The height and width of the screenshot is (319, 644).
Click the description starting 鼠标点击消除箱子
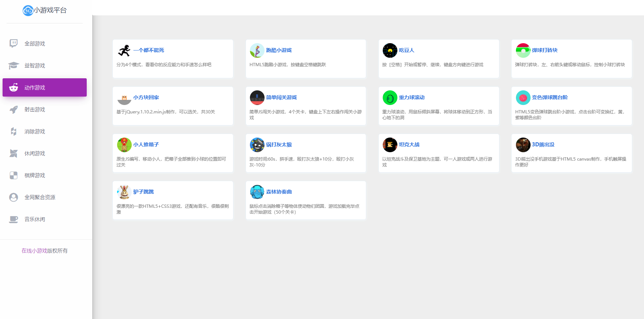[304, 209]
